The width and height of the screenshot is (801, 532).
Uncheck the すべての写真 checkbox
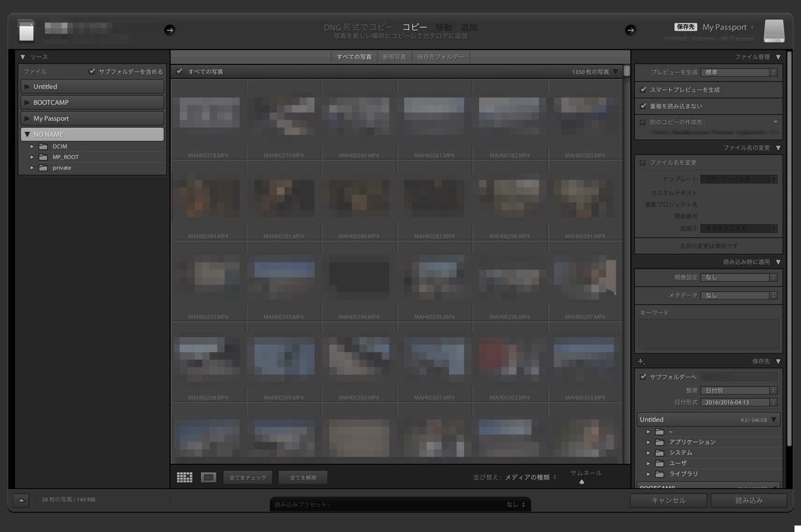[x=180, y=72]
